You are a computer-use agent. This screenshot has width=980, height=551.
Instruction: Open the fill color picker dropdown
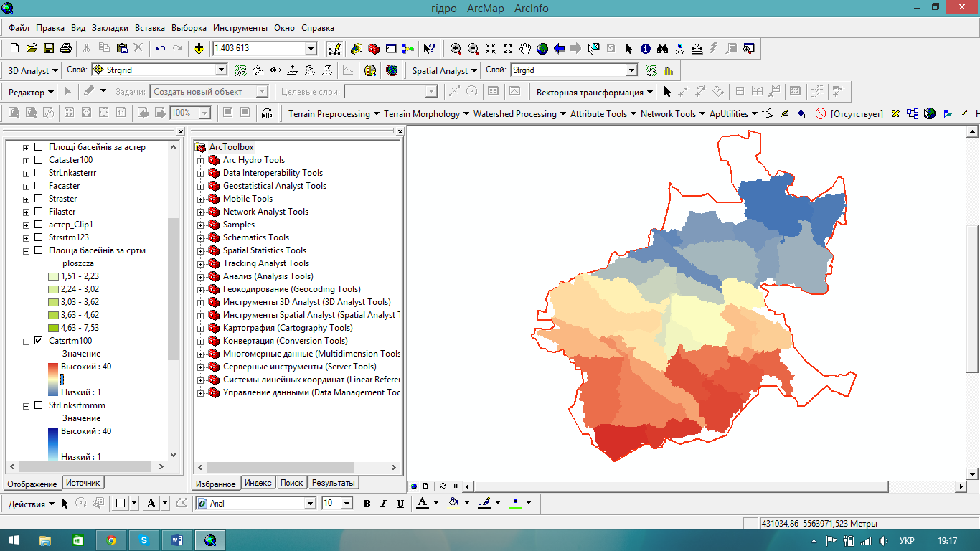coord(467,503)
